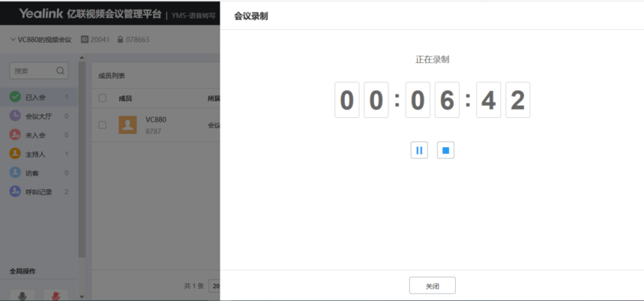Image resolution: width=644 pixels, height=301 pixels.
Task: Click the 呼叫记录 icon
Action: (x=15, y=191)
